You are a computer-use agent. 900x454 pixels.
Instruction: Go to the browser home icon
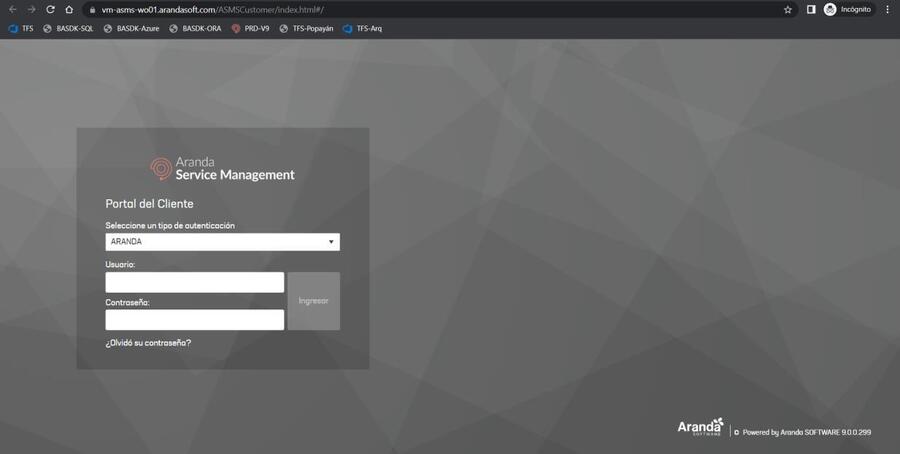[69, 10]
